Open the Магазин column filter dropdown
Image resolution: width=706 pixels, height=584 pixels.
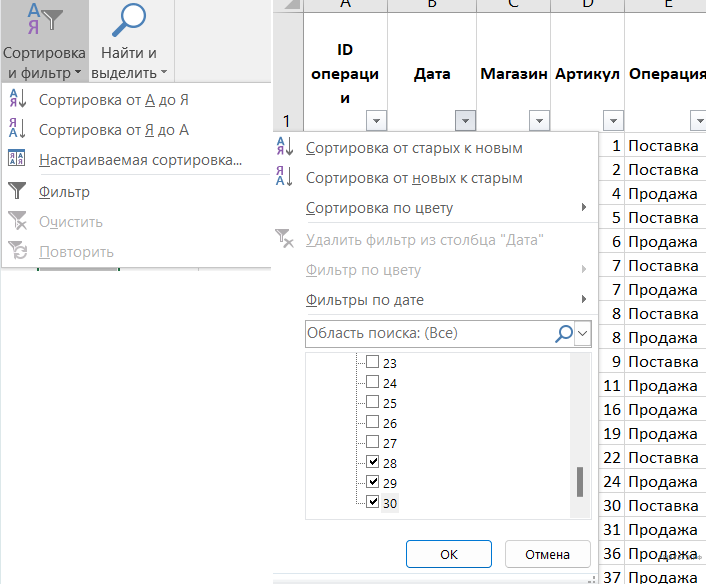click(x=539, y=121)
